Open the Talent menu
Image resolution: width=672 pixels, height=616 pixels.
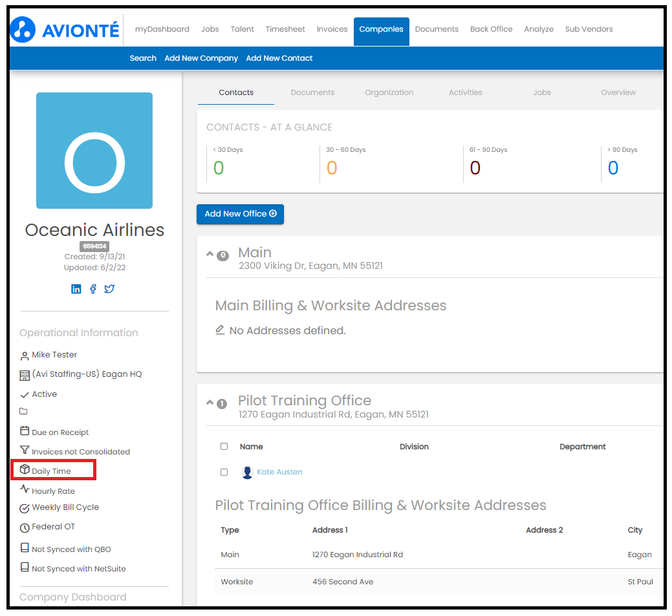point(242,29)
